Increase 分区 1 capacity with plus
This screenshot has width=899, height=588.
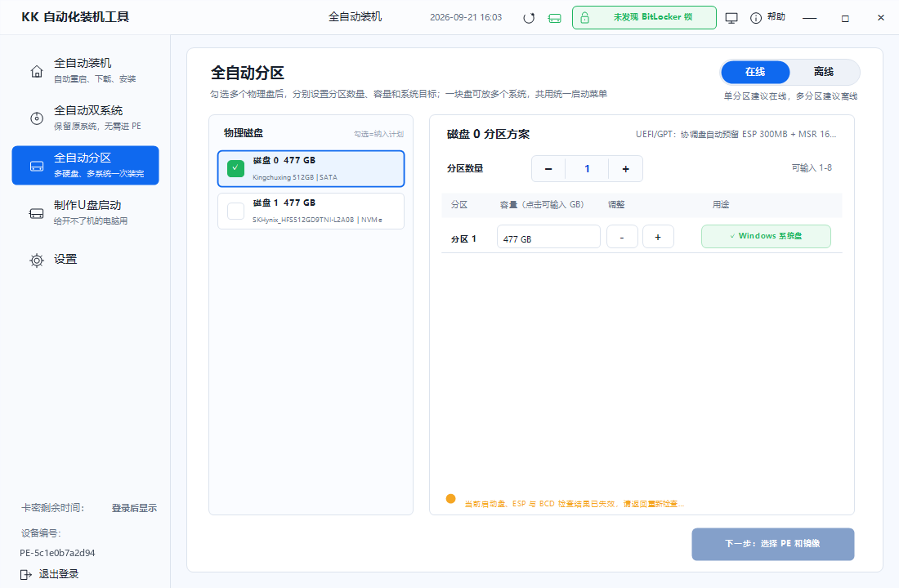pyautogui.click(x=658, y=238)
